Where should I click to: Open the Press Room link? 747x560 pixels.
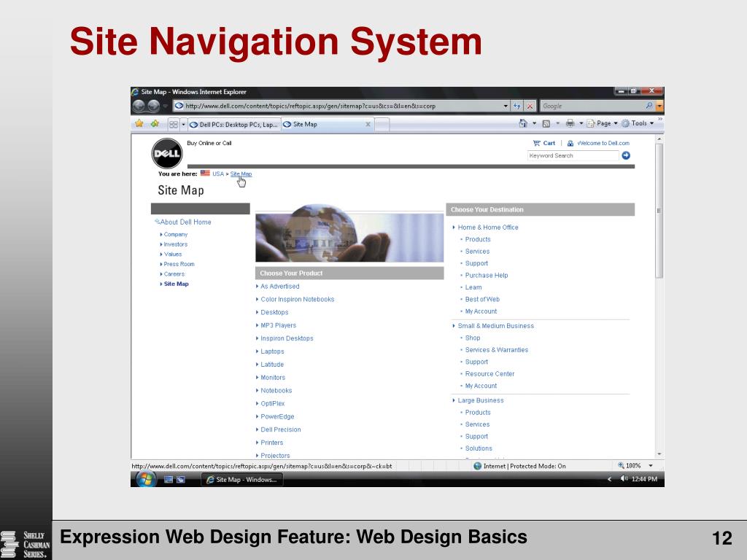[x=179, y=264]
